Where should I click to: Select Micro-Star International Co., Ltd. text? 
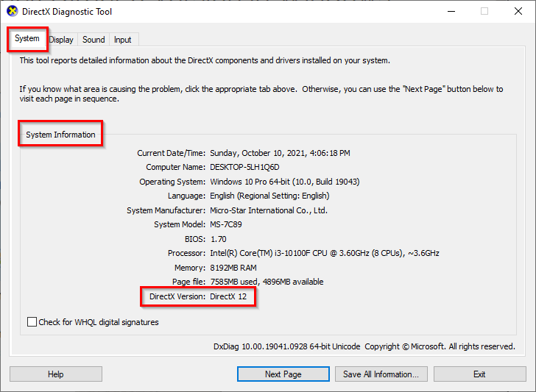(x=269, y=210)
